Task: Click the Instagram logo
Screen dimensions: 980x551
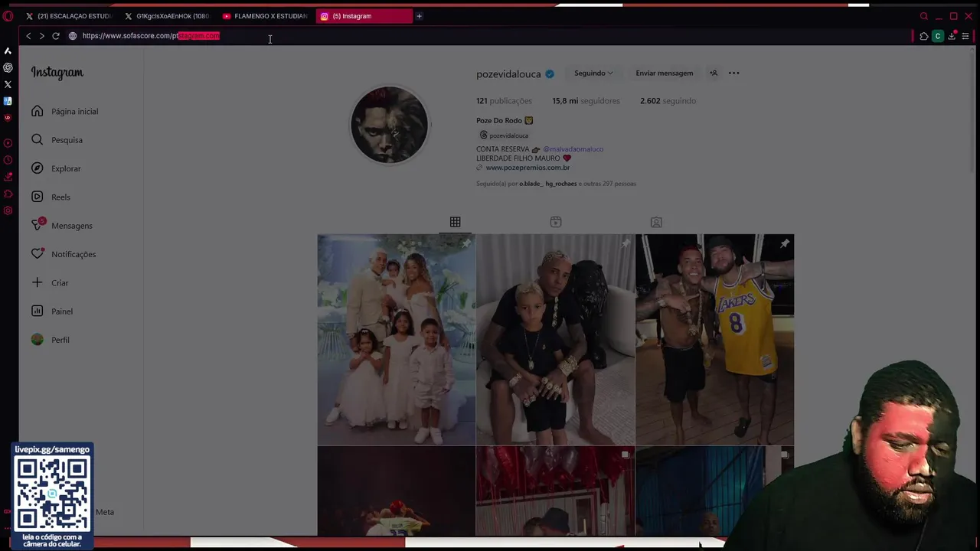Action: click(57, 73)
